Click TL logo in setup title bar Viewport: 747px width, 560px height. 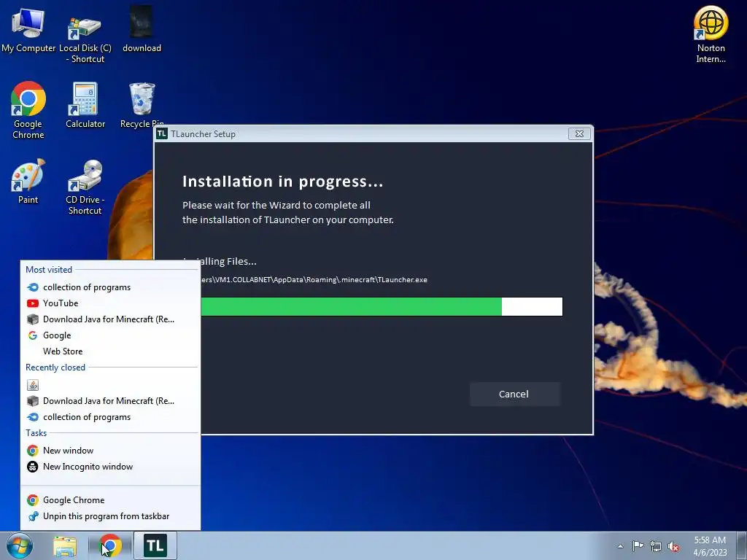tap(161, 133)
